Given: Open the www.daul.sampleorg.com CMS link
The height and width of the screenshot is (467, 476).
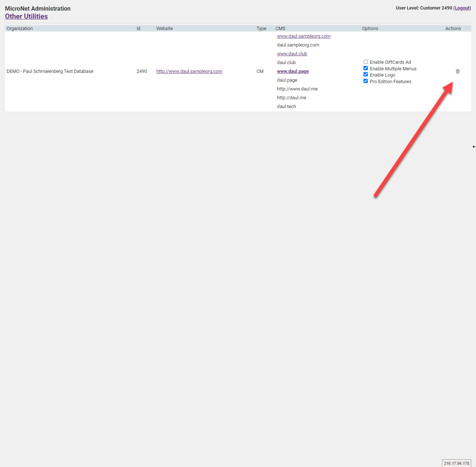Looking at the screenshot, I should point(303,36).
